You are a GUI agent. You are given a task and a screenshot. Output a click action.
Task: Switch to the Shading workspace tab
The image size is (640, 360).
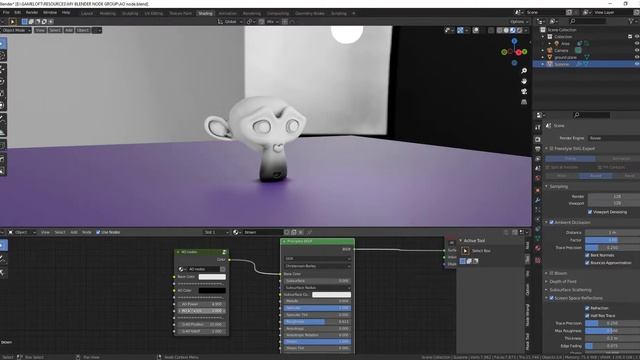(205, 13)
